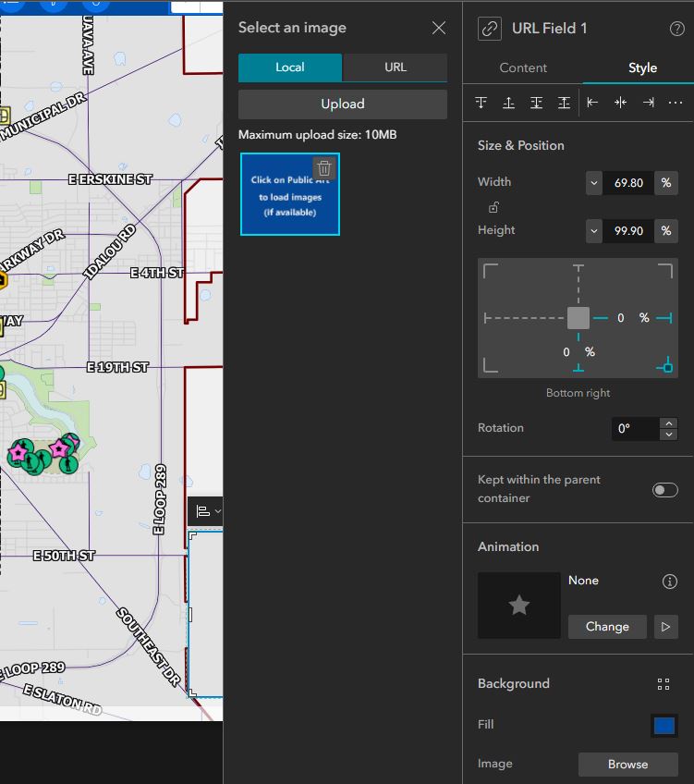Click Browse for background image
Image resolution: width=694 pixels, height=784 pixels.
[627, 764]
